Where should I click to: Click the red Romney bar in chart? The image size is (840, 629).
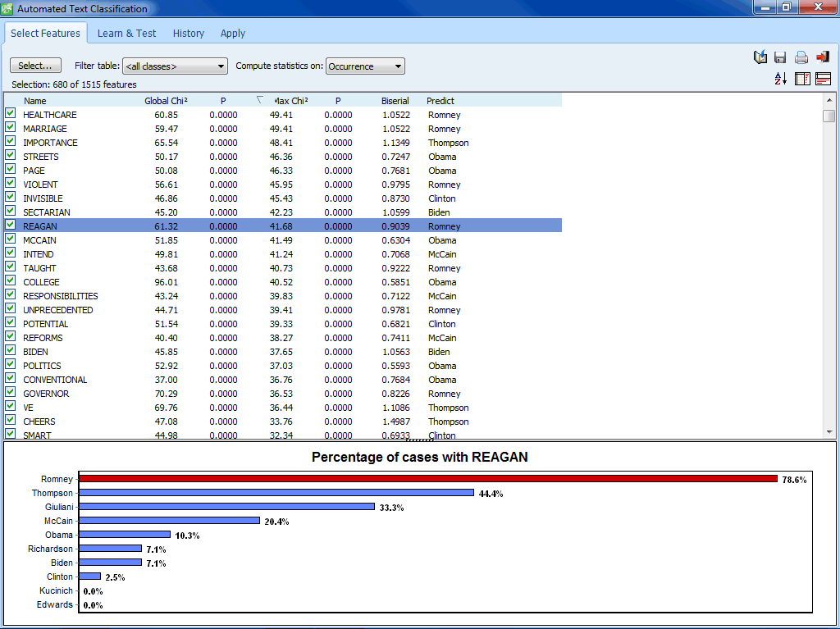427,479
